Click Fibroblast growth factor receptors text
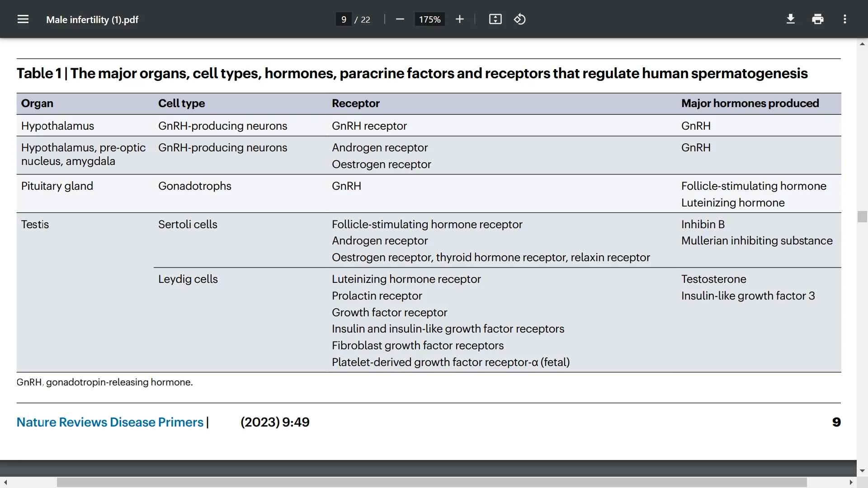 tap(417, 346)
